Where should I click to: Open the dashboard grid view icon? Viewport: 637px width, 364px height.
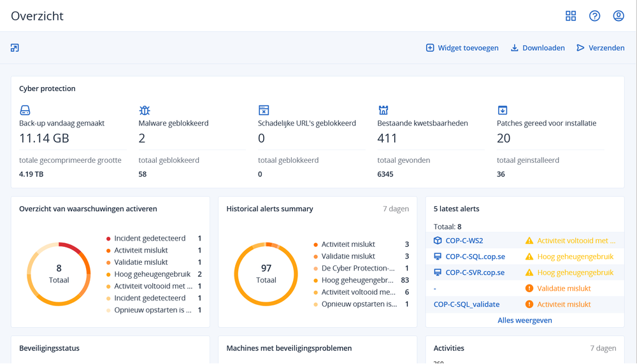571,16
